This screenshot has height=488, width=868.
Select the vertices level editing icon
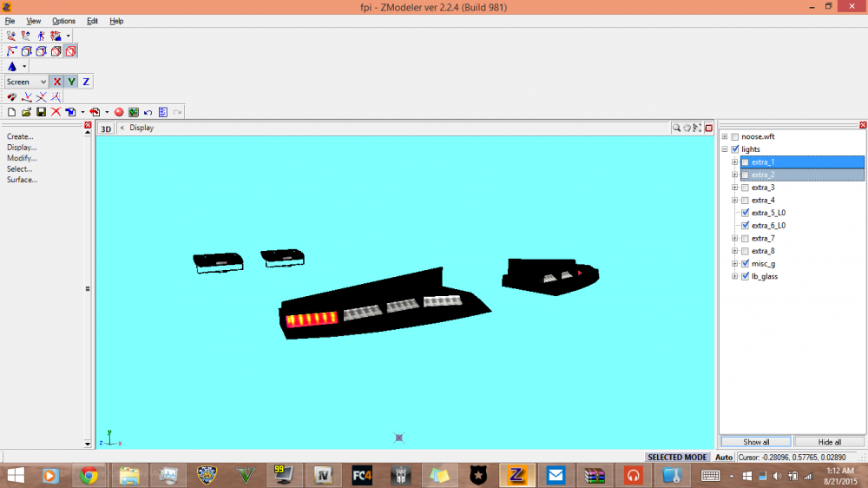11,51
